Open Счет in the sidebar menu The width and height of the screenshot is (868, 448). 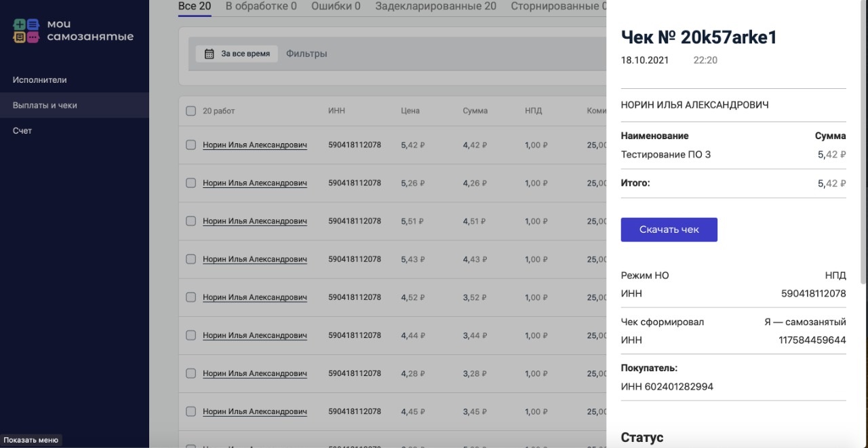click(22, 130)
